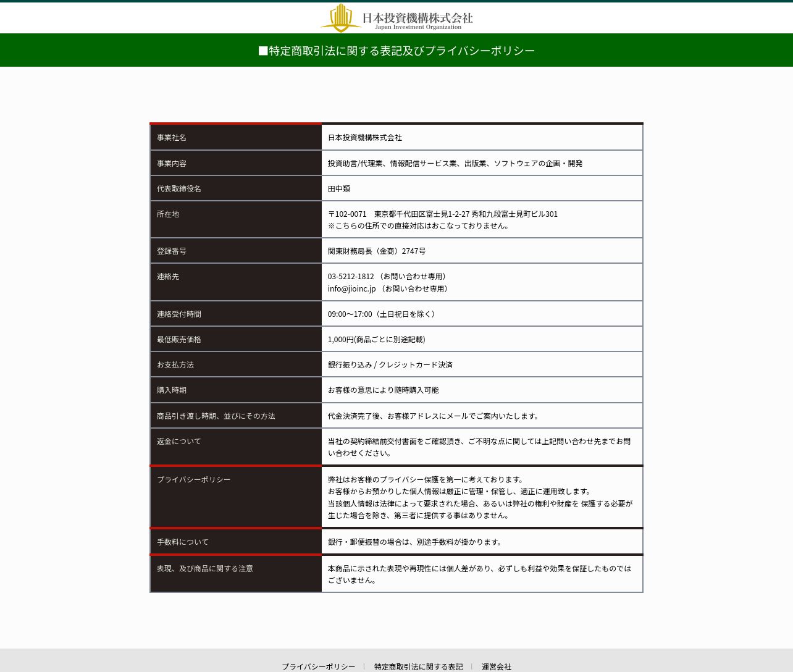This screenshot has width=793, height=672.
Task: Click the note ※こちらの住所での直接対応
Action: tap(420, 226)
